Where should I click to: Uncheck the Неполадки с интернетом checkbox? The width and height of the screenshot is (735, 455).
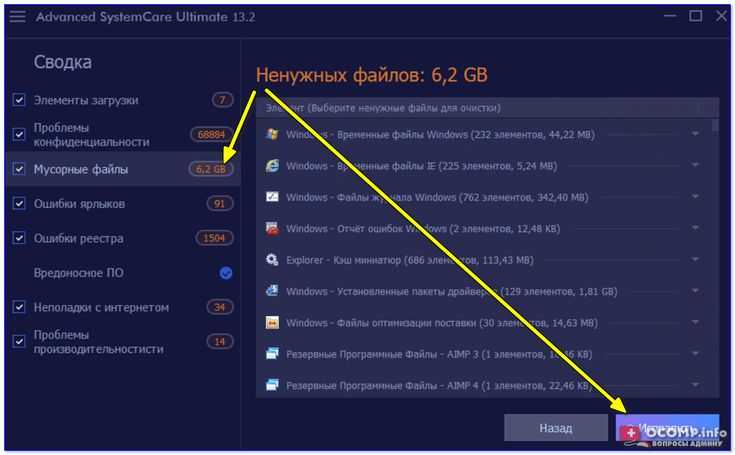(19, 307)
